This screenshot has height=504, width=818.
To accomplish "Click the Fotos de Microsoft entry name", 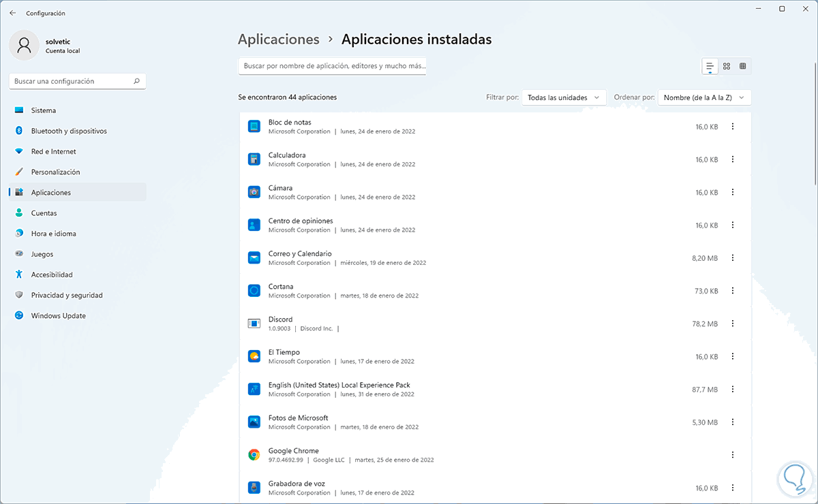I will (x=299, y=418).
